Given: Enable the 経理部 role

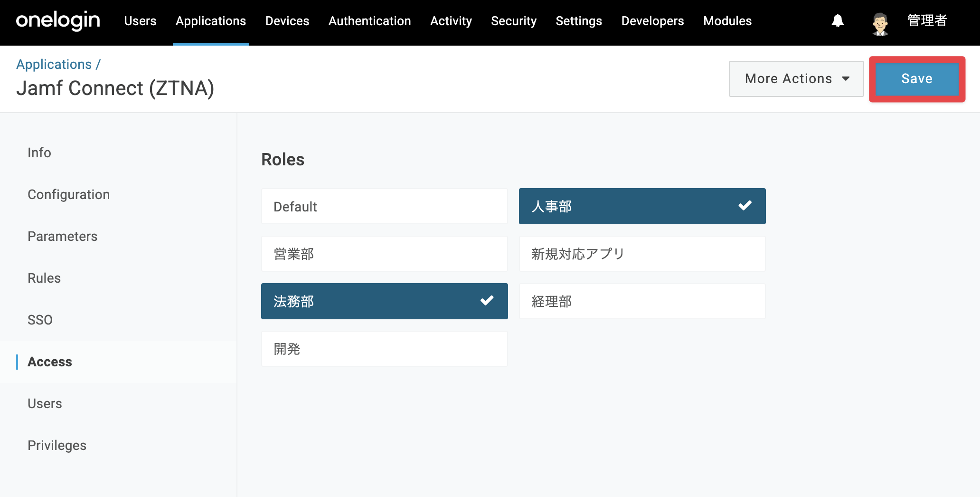Looking at the screenshot, I should [642, 301].
